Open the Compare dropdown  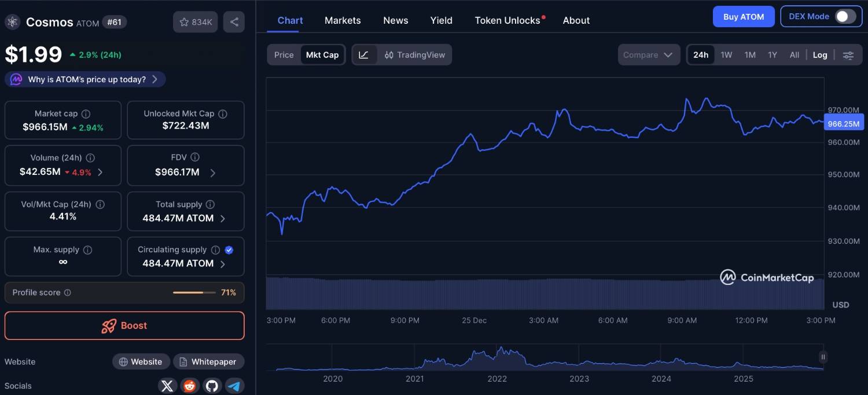648,55
